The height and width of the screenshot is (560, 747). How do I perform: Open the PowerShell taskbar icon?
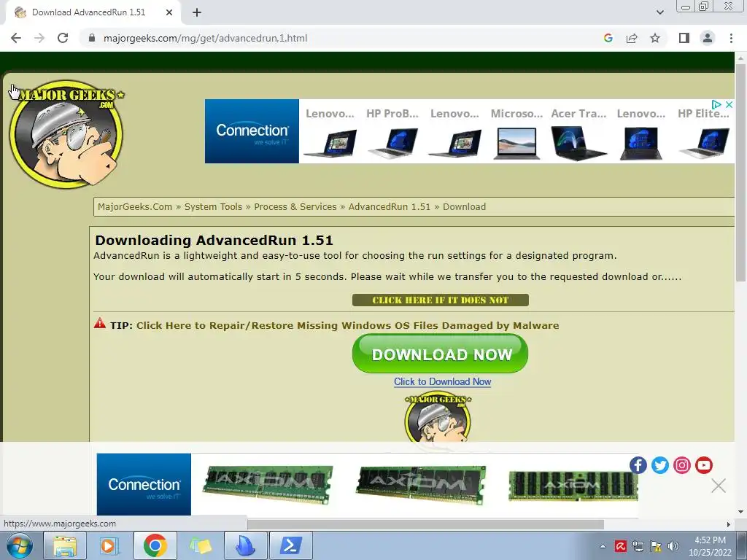[x=291, y=545]
